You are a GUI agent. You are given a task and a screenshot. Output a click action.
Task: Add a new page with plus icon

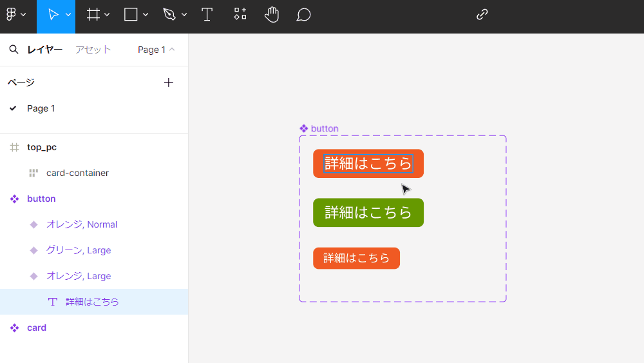click(168, 83)
